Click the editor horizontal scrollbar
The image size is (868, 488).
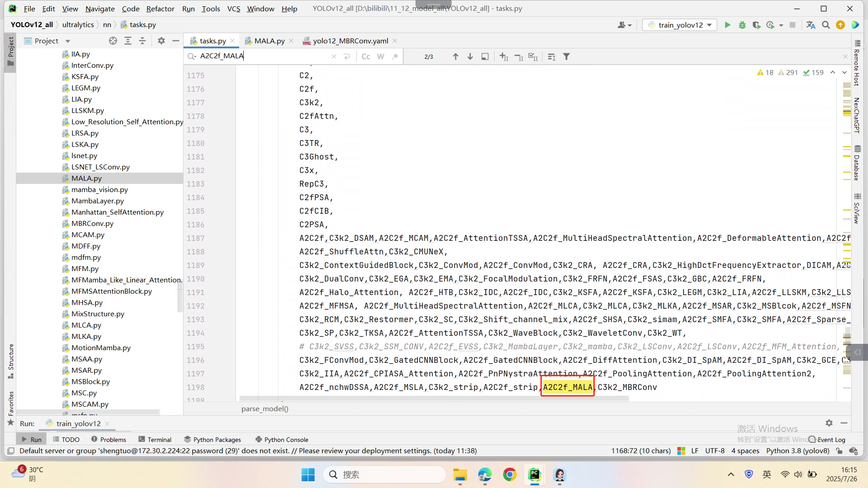434,399
